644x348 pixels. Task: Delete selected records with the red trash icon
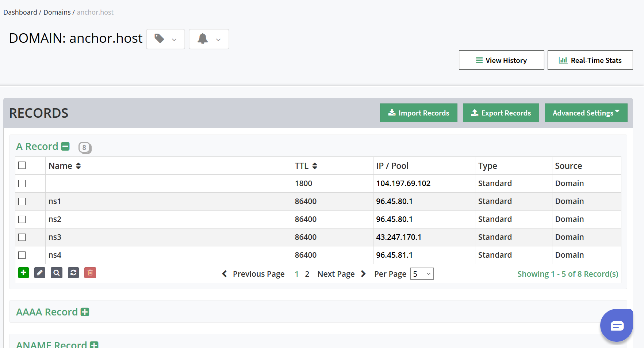point(90,273)
